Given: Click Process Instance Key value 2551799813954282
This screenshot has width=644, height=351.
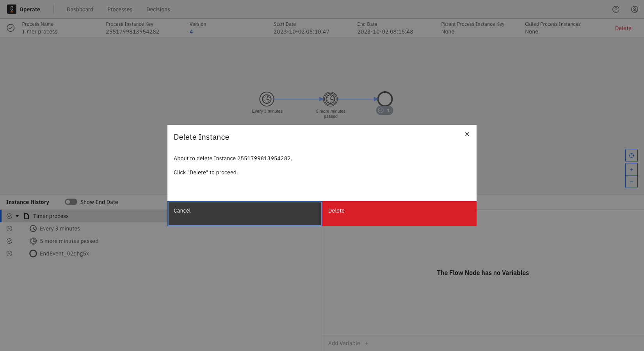Looking at the screenshot, I should click(x=133, y=32).
